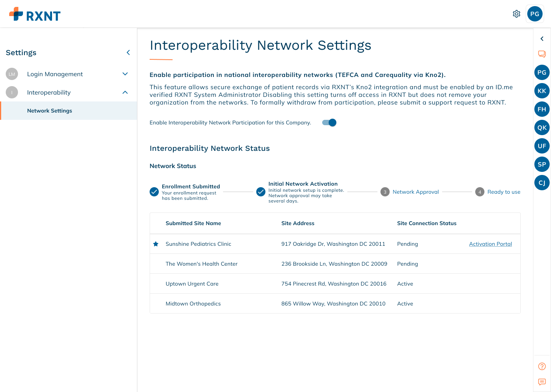Collapse the Settings panel chevron
Screen dimensions: 551x392
point(128,52)
